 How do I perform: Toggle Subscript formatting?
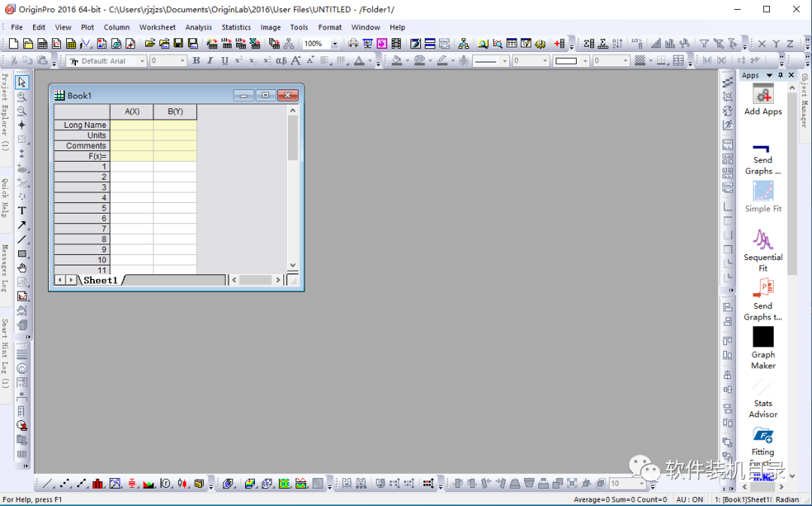coord(253,61)
